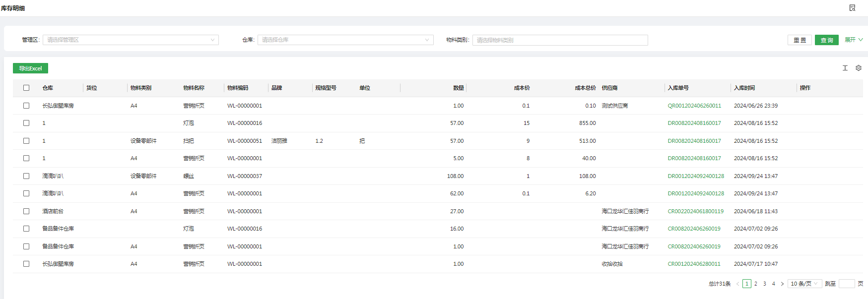Jump to page 4
The image size is (868, 299).
click(773, 284)
